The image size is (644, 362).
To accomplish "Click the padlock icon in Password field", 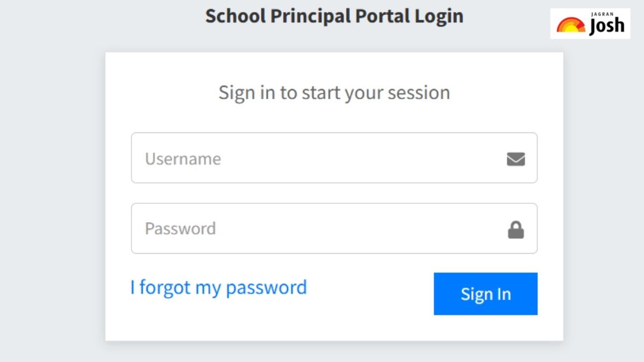I will (516, 230).
